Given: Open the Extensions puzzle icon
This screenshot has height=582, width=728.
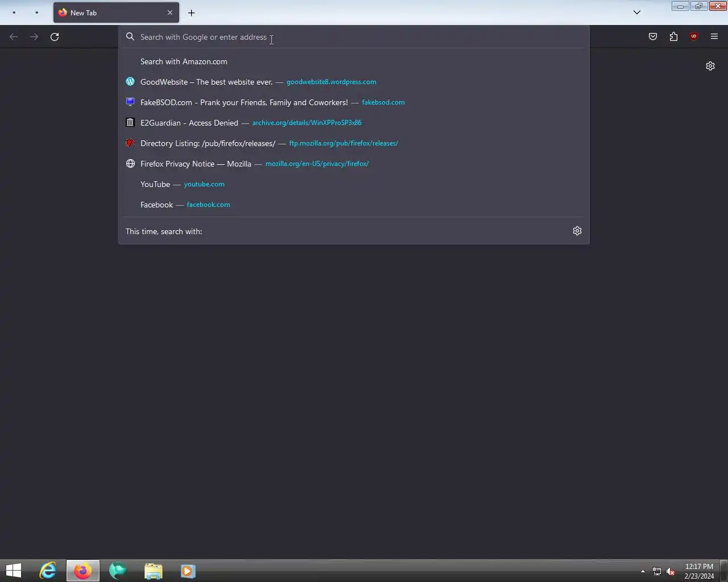Looking at the screenshot, I should point(673,37).
